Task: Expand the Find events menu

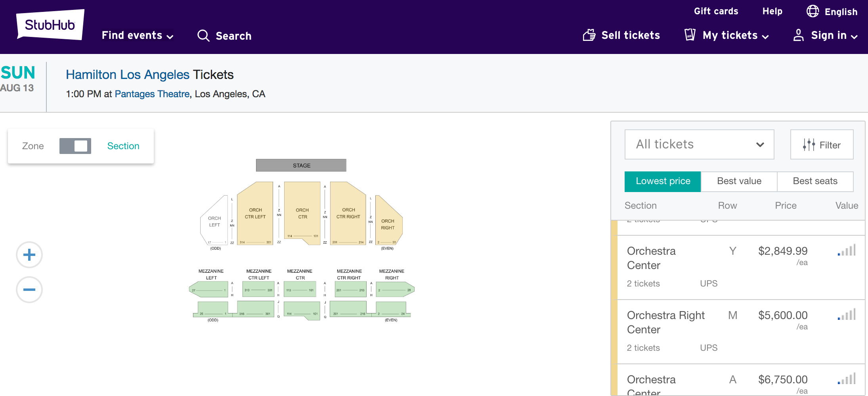Action: click(137, 35)
